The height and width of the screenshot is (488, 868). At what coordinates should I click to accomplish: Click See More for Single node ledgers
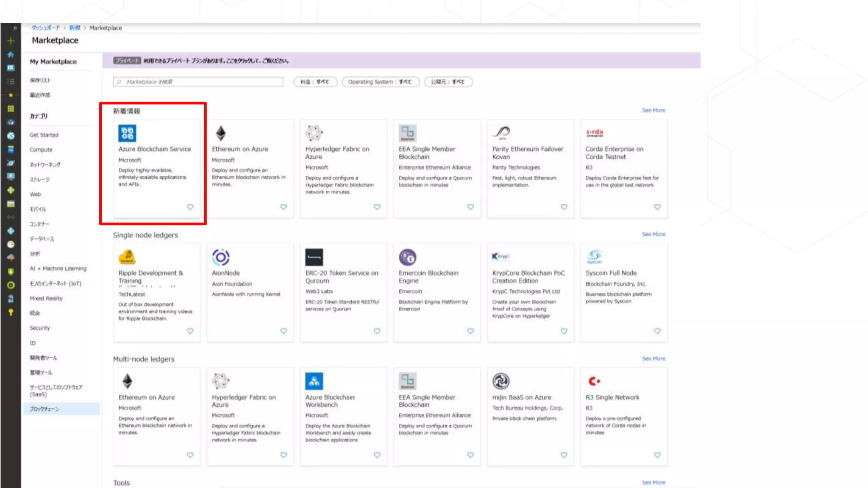(x=653, y=234)
